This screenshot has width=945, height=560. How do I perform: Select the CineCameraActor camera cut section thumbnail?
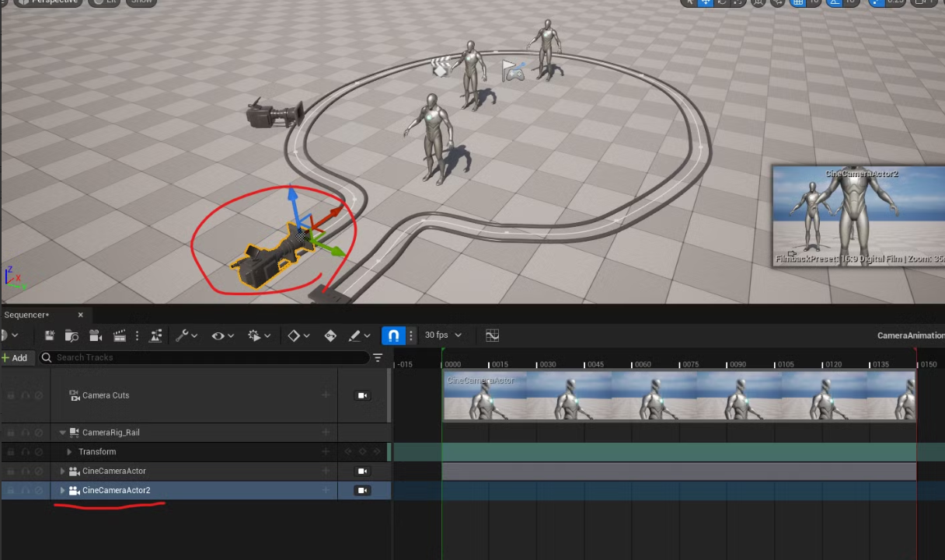(x=679, y=396)
